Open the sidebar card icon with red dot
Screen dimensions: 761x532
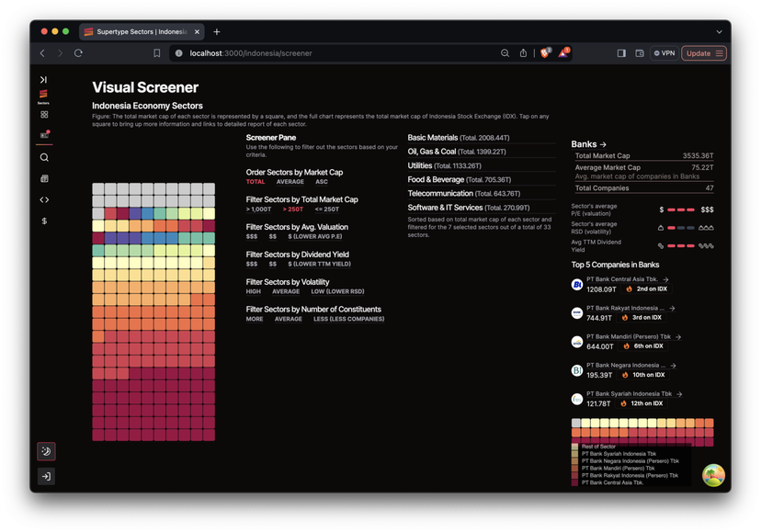pos(45,134)
